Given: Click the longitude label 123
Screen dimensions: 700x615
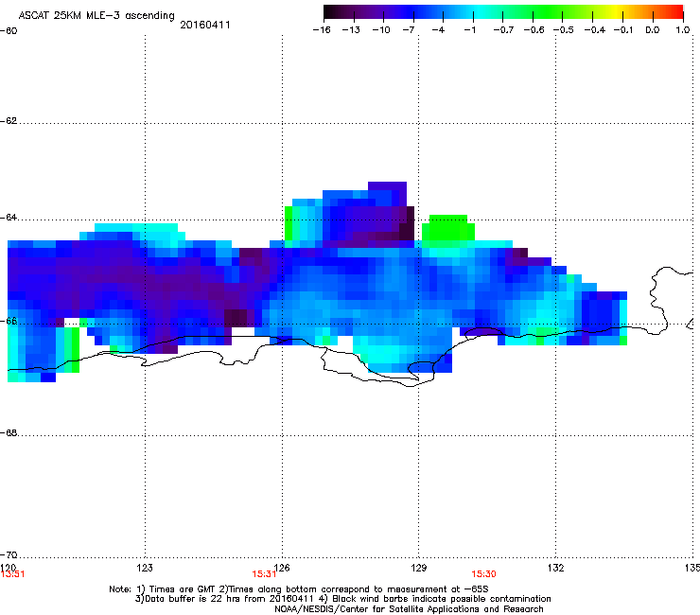Looking at the screenshot, I should click(145, 568).
